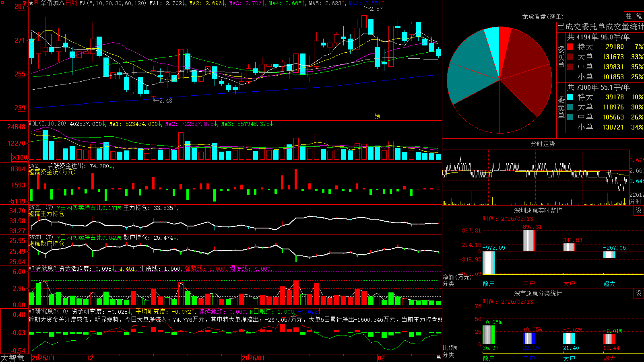Open settings 设 for 深市超赢分类统计

tap(639, 293)
